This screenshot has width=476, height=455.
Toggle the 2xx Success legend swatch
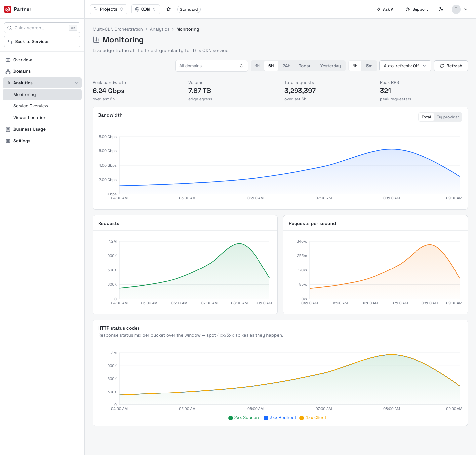click(x=231, y=418)
